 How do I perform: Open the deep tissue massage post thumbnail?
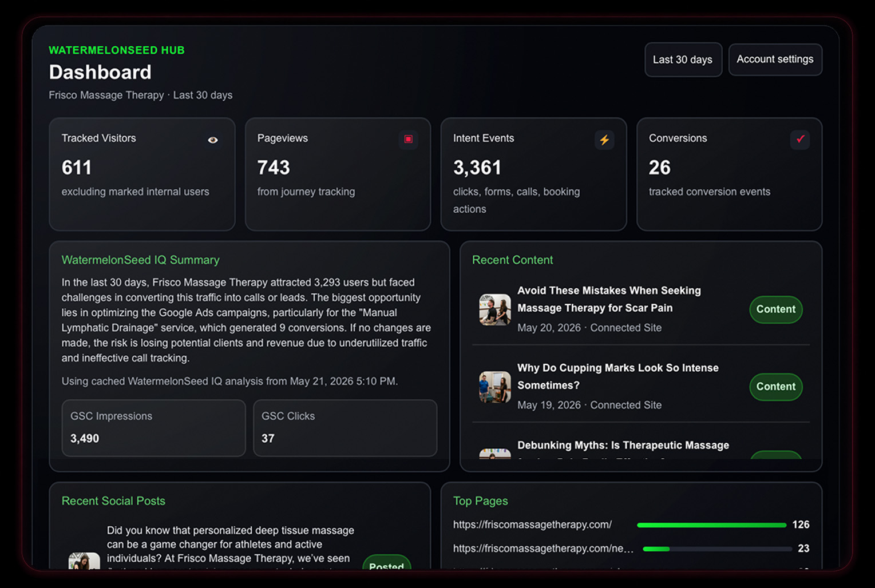pyautogui.click(x=84, y=561)
